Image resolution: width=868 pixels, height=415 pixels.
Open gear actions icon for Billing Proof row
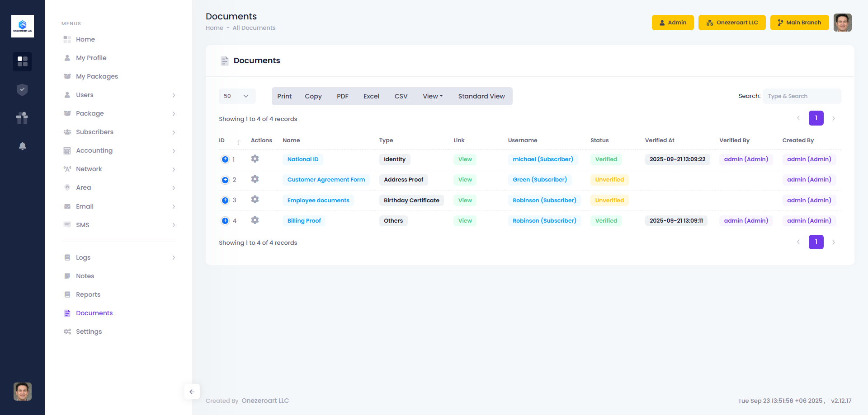(255, 220)
